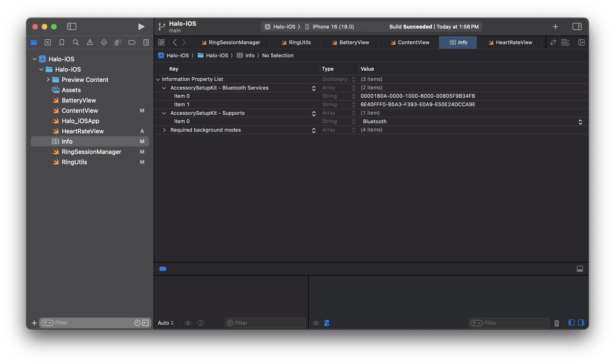Click RingUtils file in Navigator

74,162
